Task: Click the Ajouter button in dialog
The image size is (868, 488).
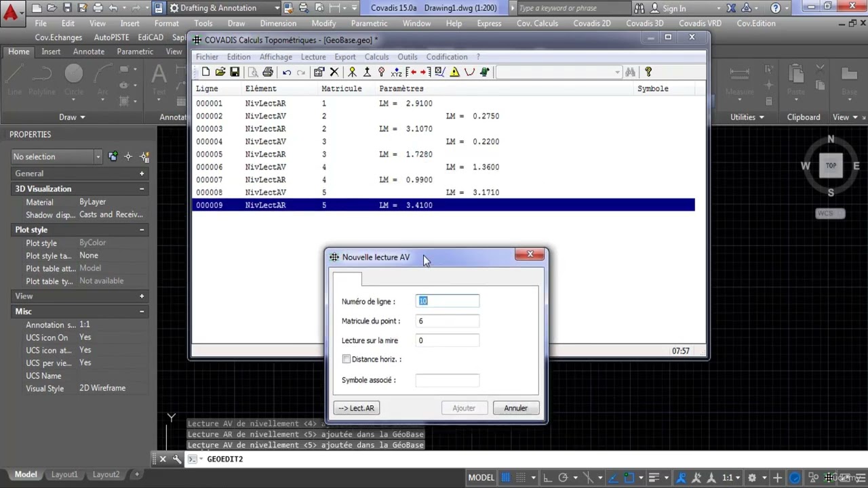Action: click(464, 408)
